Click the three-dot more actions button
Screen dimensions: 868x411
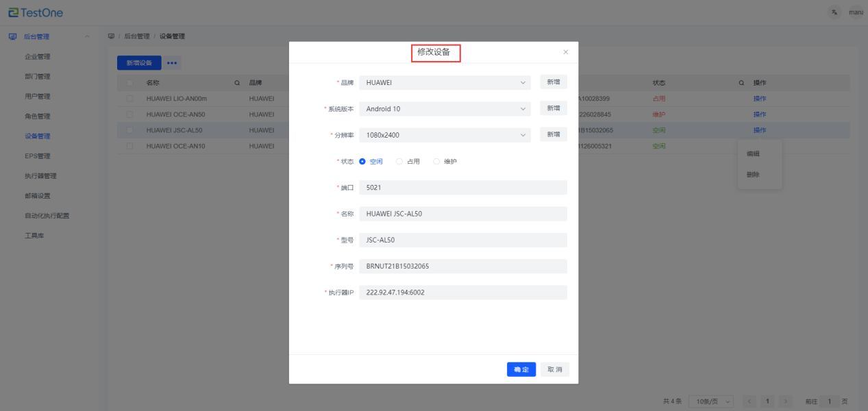click(x=171, y=63)
